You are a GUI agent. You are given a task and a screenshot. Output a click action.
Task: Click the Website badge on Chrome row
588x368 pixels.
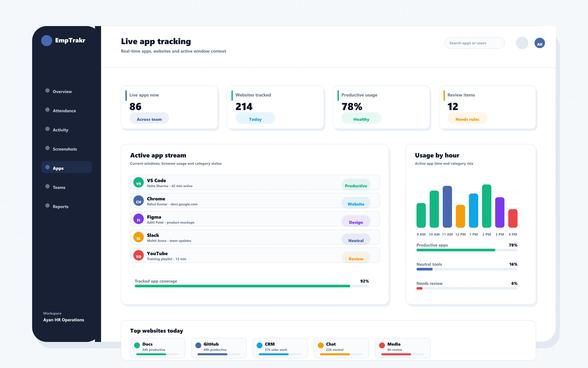click(356, 203)
